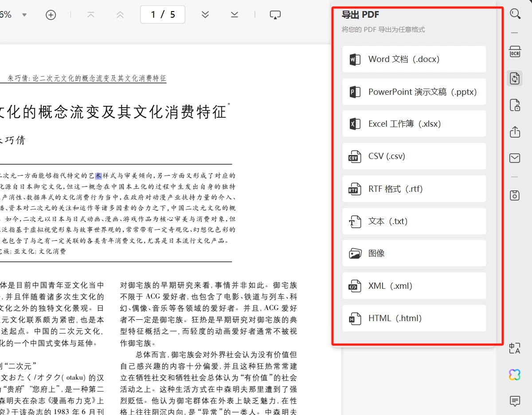Click the zoom in plus button
This screenshot has width=532, height=415.
point(51,15)
